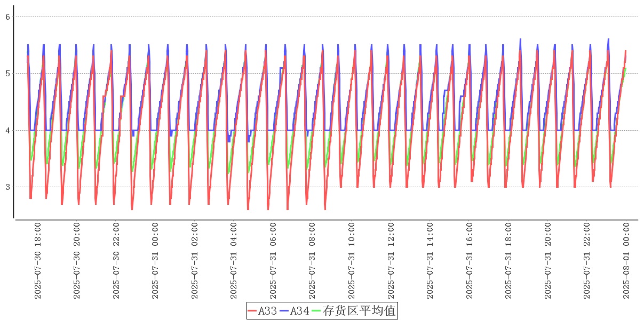
Task: Toggle the A33 series legend label
Action: tap(267, 310)
